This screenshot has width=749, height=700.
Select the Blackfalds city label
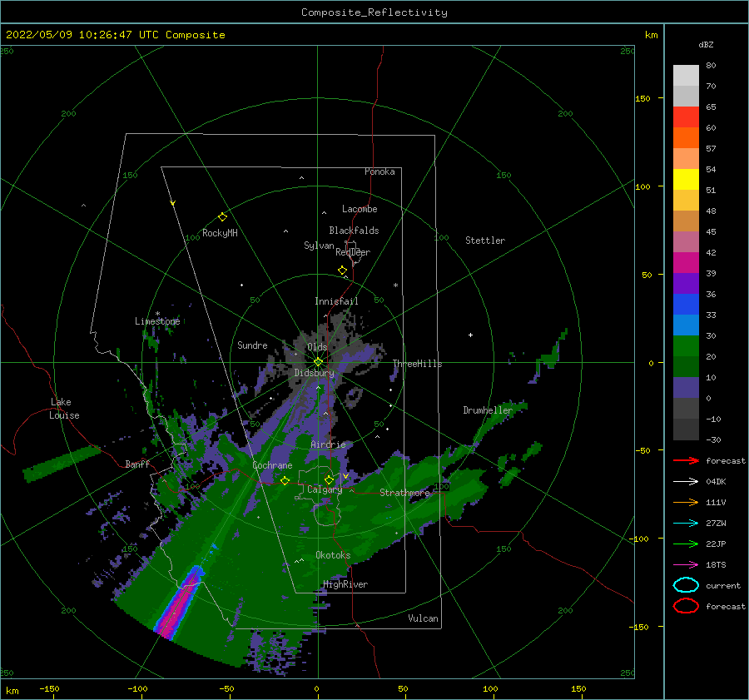pos(354,231)
